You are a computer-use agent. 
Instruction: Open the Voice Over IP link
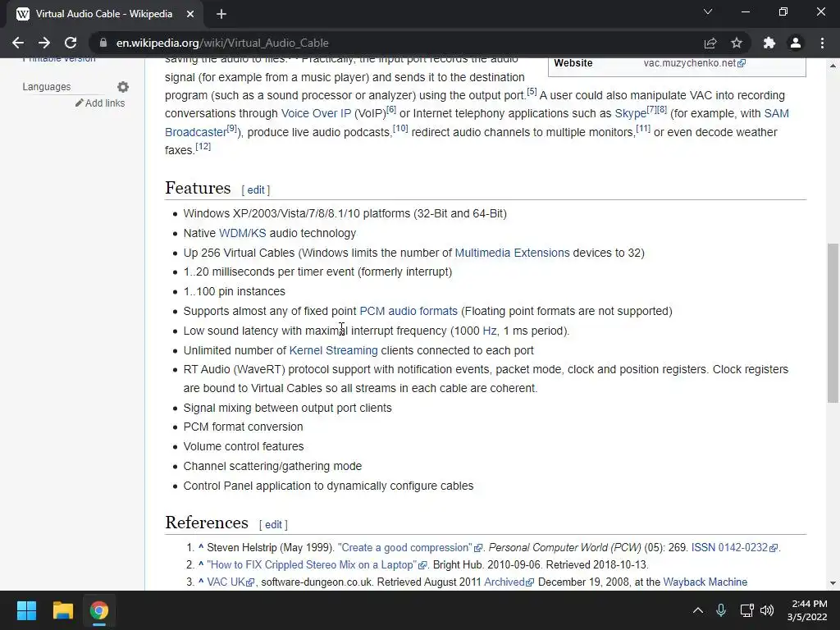click(x=316, y=113)
